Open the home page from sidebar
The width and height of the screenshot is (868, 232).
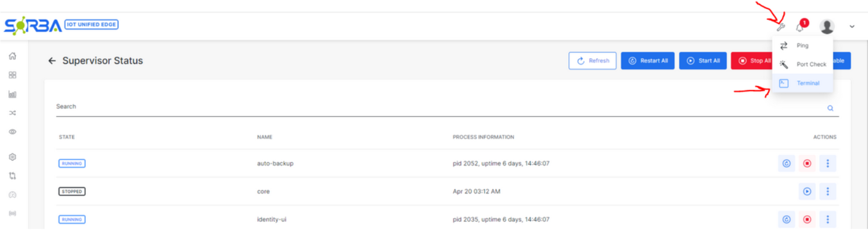pyautogui.click(x=12, y=56)
